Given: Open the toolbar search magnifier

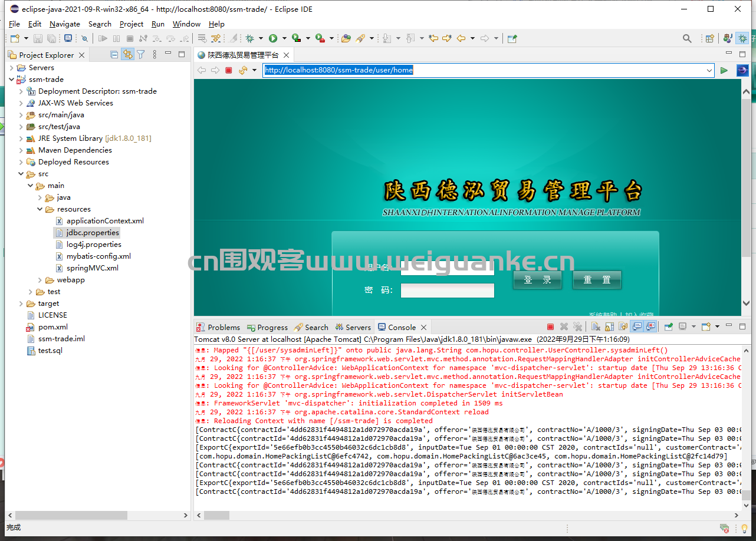Looking at the screenshot, I should [x=687, y=38].
